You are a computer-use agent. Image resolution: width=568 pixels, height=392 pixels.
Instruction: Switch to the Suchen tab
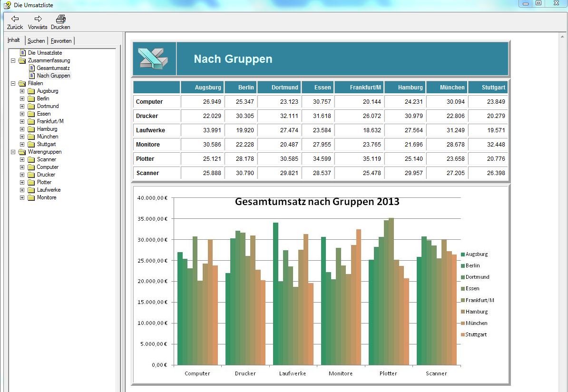coord(36,41)
